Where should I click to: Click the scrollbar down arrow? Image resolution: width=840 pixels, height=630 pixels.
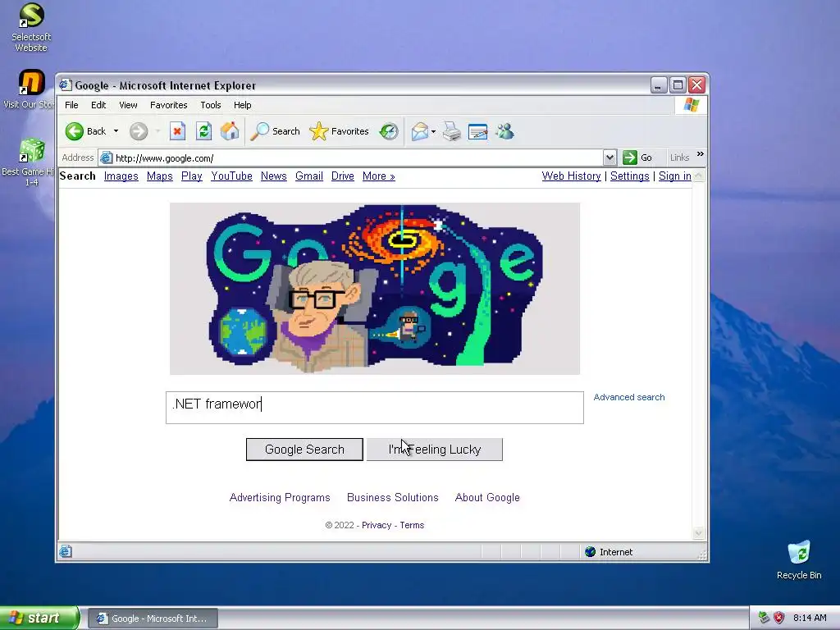tap(698, 533)
